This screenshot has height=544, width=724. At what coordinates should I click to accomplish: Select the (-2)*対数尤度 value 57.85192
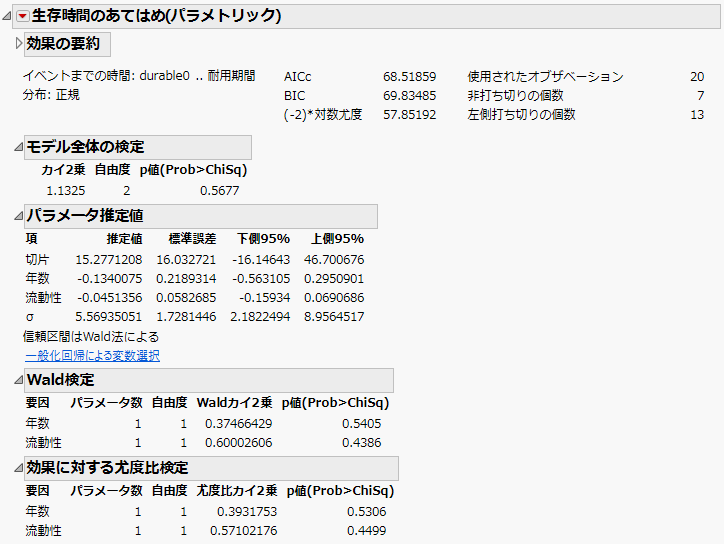tap(410, 115)
